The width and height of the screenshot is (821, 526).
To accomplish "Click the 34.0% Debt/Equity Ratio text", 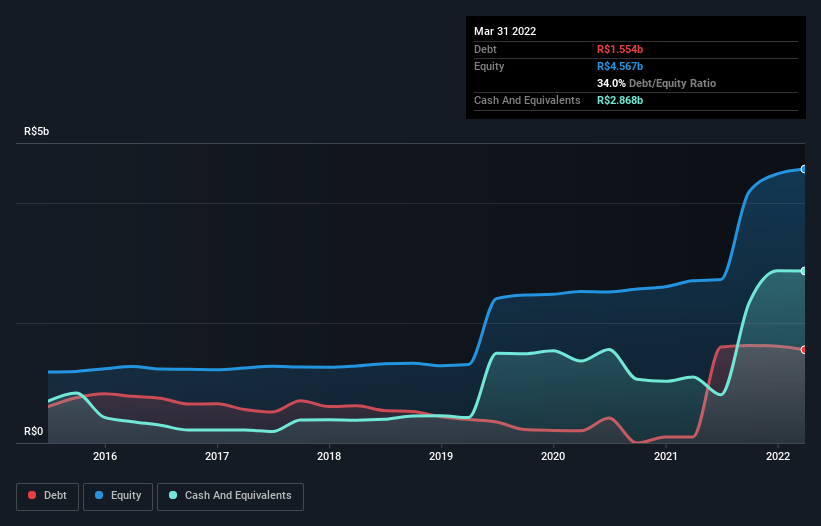I will pyautogui.click(x=656, y=83).
